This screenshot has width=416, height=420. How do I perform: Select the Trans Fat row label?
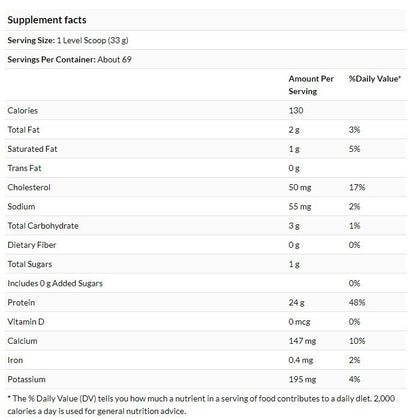(24, 168)
